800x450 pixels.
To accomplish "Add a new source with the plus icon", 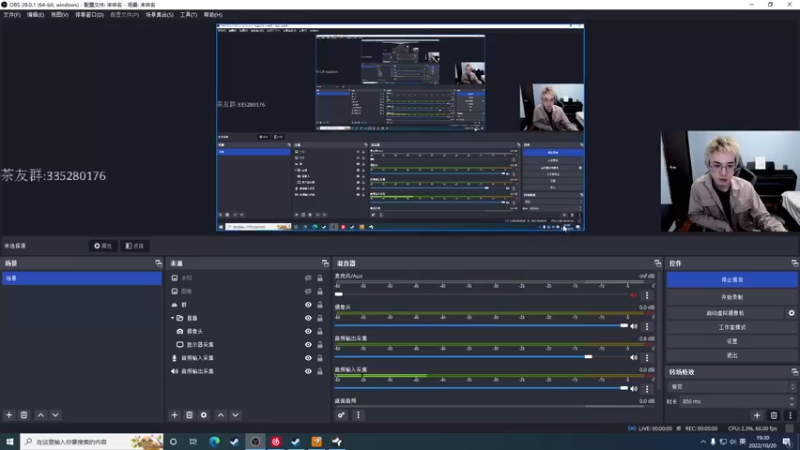I will pos(174,415).
